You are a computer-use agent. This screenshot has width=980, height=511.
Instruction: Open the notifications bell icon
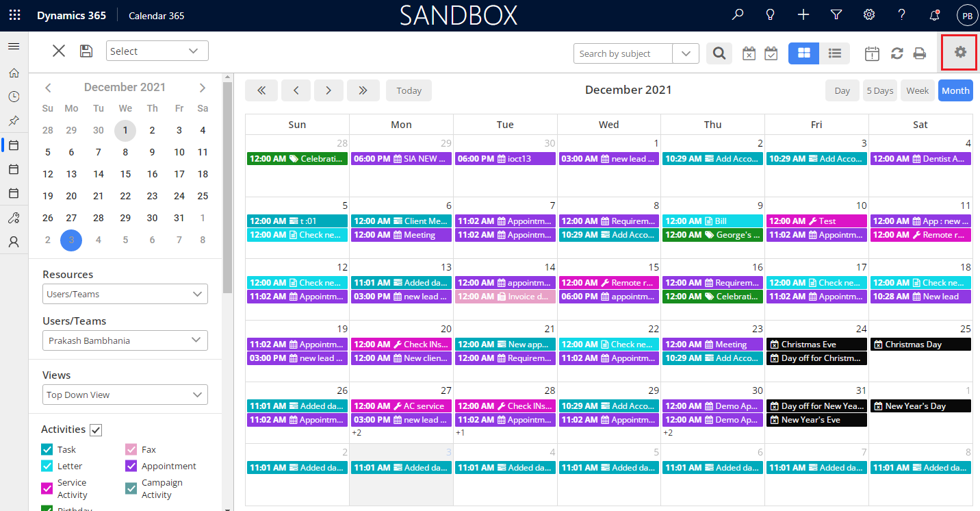click(x=935, y=15)
